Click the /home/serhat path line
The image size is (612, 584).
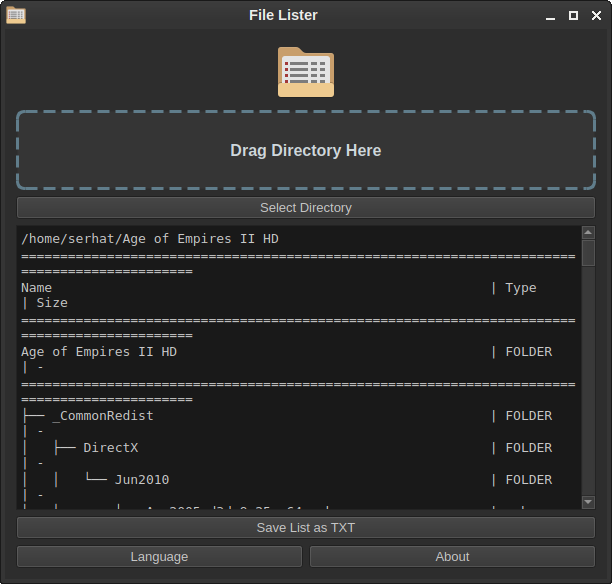pyautogui.click(x=150, y=239)
